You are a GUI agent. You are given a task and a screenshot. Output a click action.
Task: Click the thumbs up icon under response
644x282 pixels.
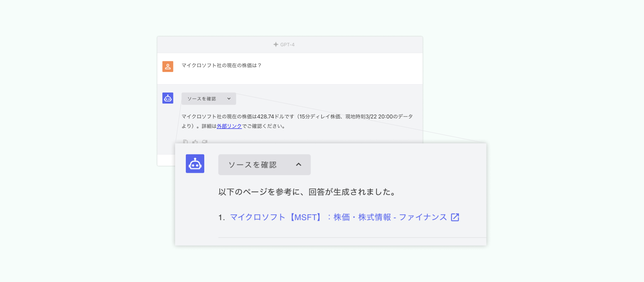195,142
